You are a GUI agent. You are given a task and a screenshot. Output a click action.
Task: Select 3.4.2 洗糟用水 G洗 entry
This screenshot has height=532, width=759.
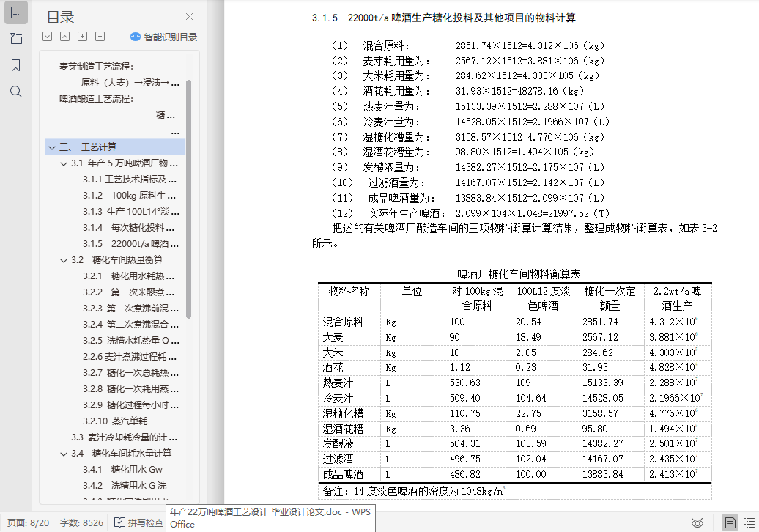pyautogui.click(x=125, y=486)
